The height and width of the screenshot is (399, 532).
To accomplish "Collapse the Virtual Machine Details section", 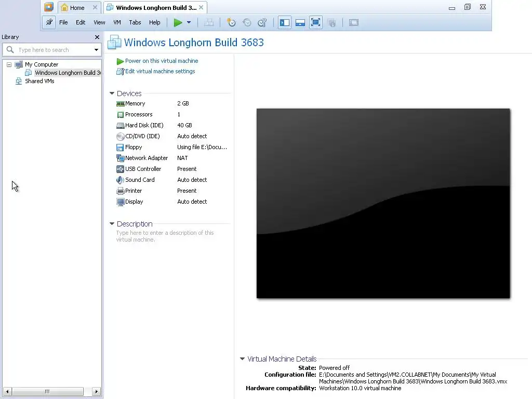I will click(x=242, y=359).
